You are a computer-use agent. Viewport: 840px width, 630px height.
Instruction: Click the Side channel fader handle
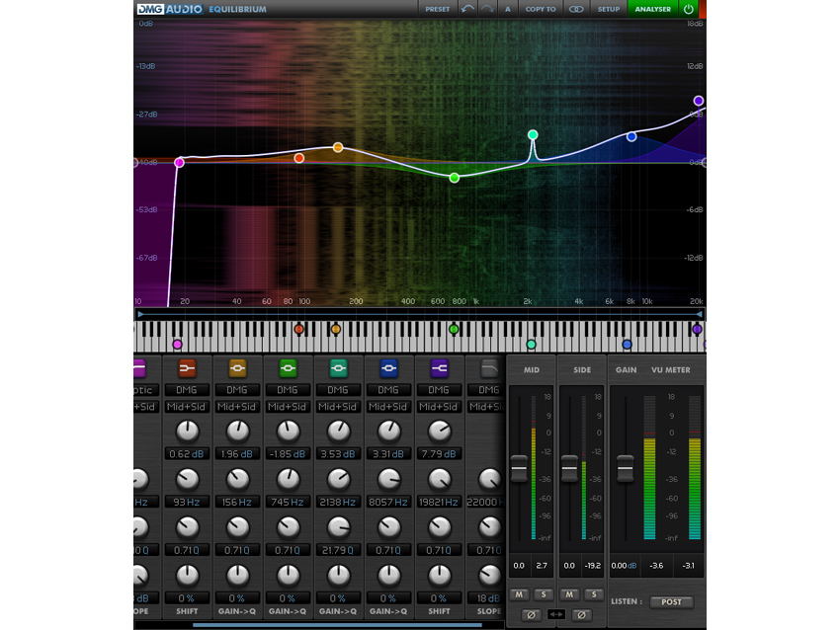coord(569,468)
